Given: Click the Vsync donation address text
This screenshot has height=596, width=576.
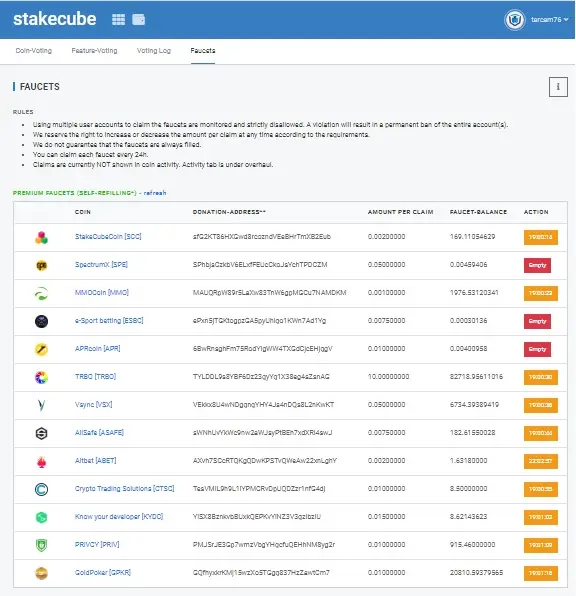Looking at the screenshot, I should click(x=263, y=404).
